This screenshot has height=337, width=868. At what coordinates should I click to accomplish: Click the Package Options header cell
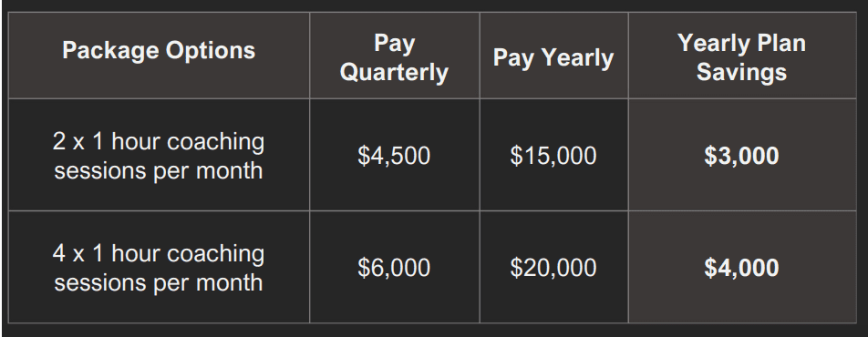(x=159, y=56)
